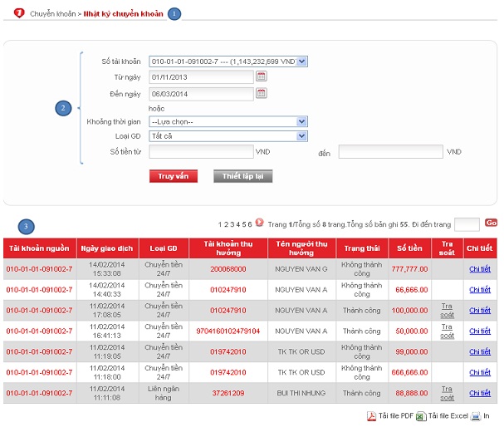Click the Liên ngân hàng transaction type cell
Screen dimensions: 504x427
164,393
